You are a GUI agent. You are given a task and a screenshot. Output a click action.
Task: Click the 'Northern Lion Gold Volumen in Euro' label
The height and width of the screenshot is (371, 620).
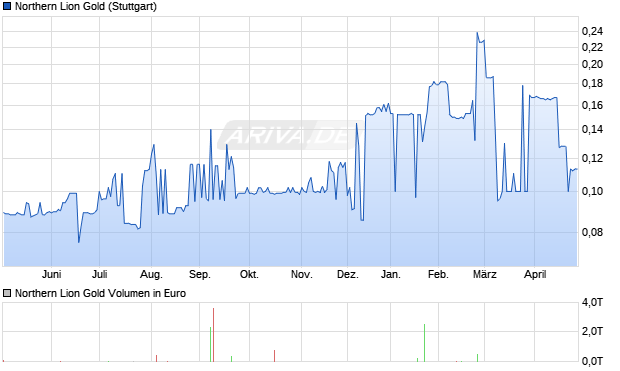[x=100, y=293]
